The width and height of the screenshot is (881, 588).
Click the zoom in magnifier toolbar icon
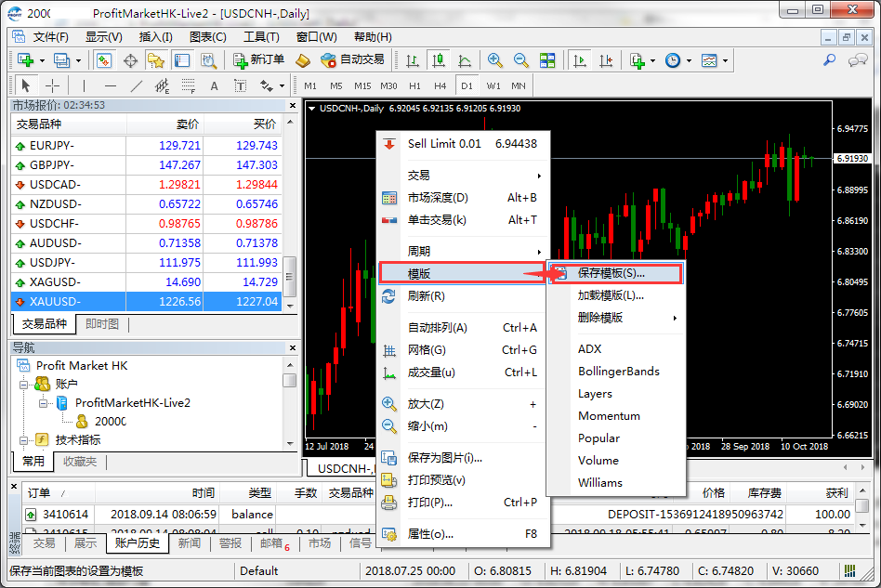click(x=495, y=60)
